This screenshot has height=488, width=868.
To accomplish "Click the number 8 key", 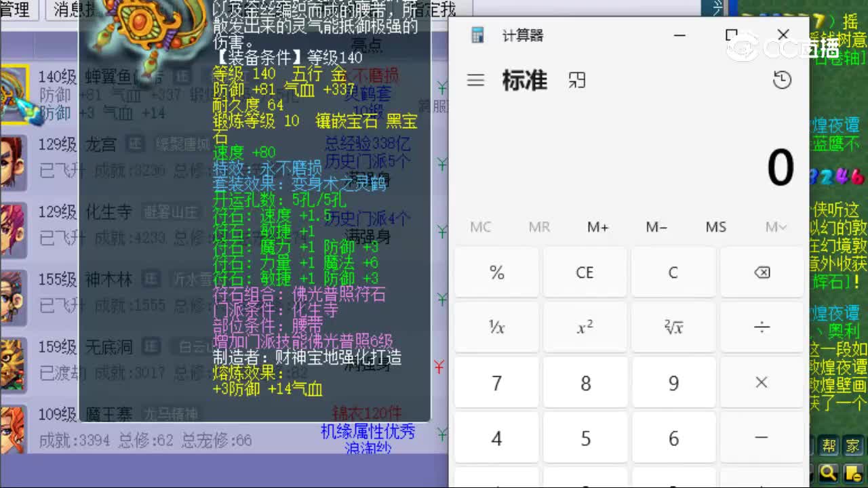I will (x=585, y=383).
